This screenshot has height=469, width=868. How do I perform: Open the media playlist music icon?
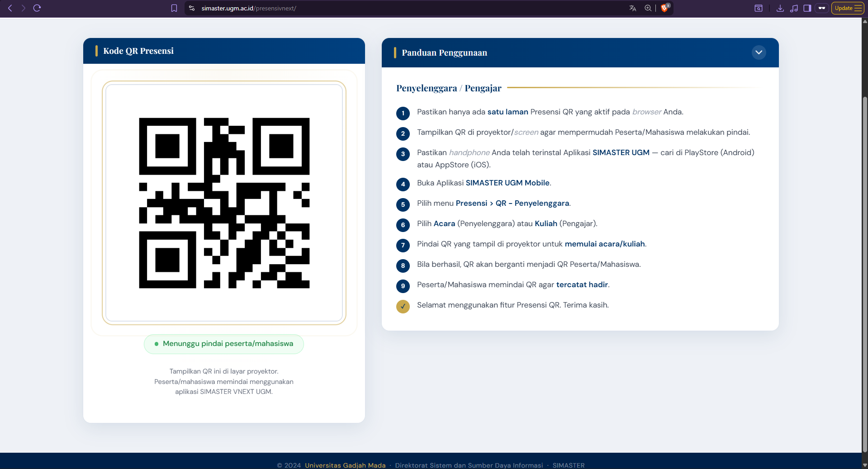pyautogui.click(x=794, y=8)
